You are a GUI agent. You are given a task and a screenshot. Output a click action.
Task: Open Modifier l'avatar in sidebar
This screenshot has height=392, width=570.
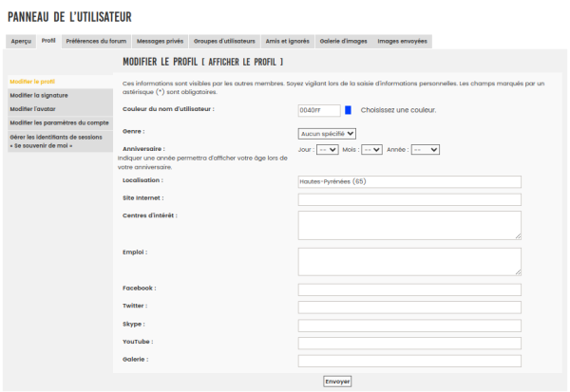pyautogui.click(x=33, y=109)
